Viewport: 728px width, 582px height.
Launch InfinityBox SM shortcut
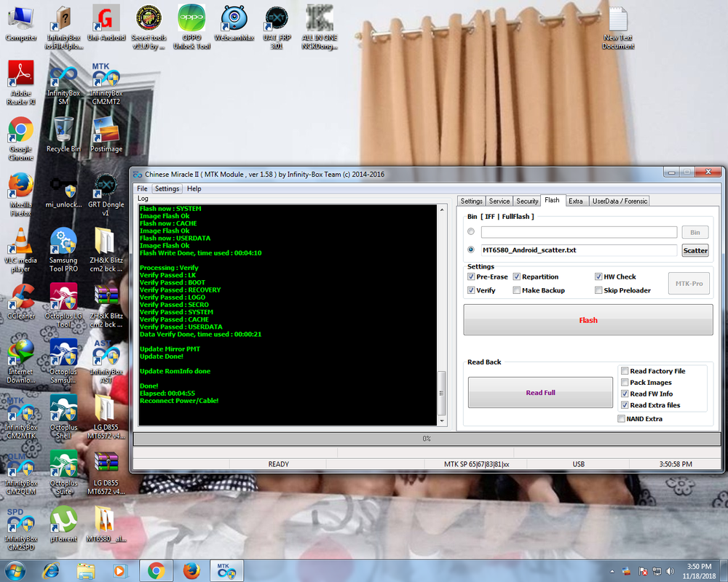click(x=63, y=84)
